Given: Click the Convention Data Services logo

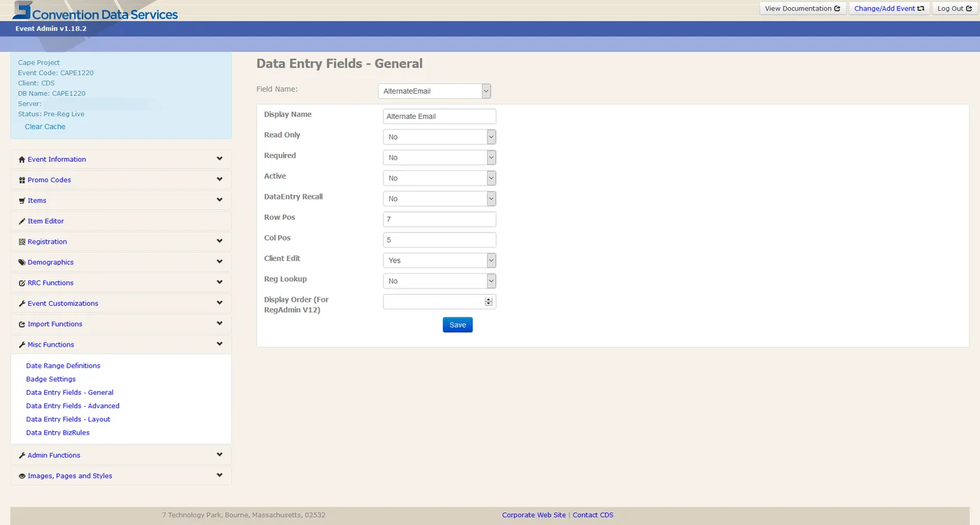Looking at the screenshot, I should pyautogui.click(x=95, y=11).
